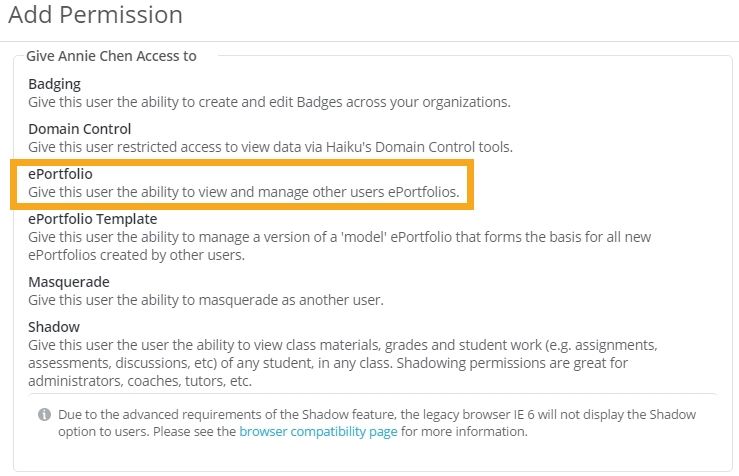Click the administrators, coaches, tutors text line
This screenshot has height=476, width=739.
tap(140, 381)
